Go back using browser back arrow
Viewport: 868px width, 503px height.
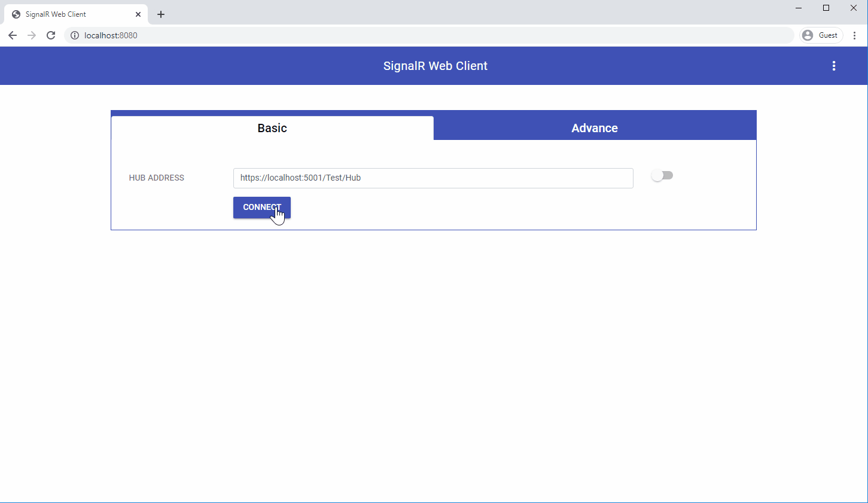point(13,35)
